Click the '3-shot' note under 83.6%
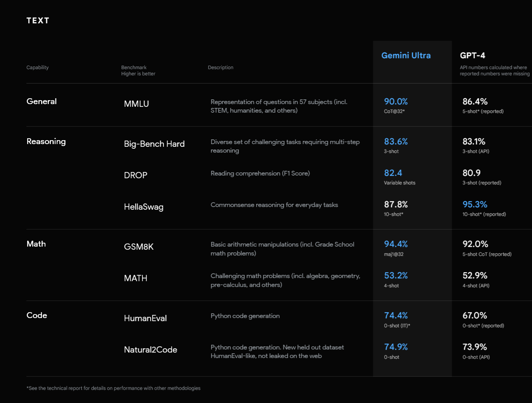The height and width of the screenshot is (403, 532). [391, 151]
